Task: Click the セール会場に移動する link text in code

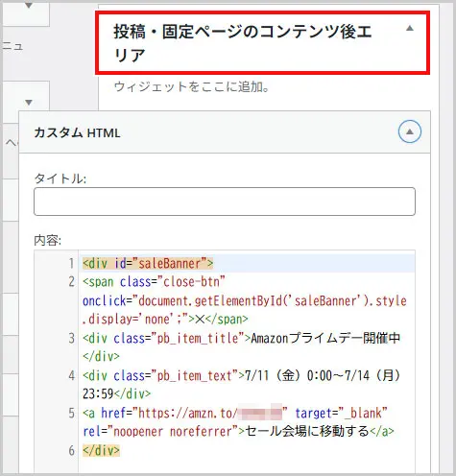Action: tap(307, 432)
